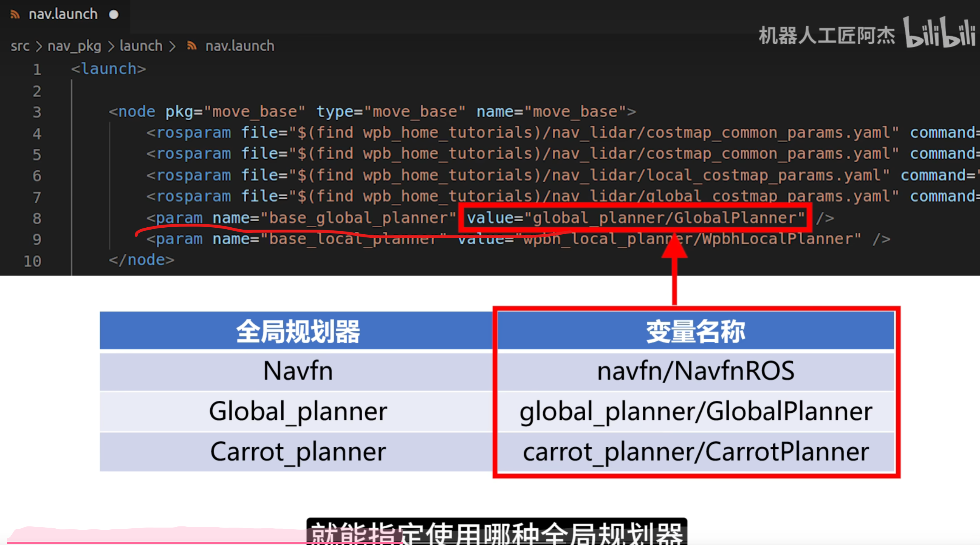Screen dimensions: 980x545
Task: Open the launch folder breadcrumb
Action: pos(141,46)
